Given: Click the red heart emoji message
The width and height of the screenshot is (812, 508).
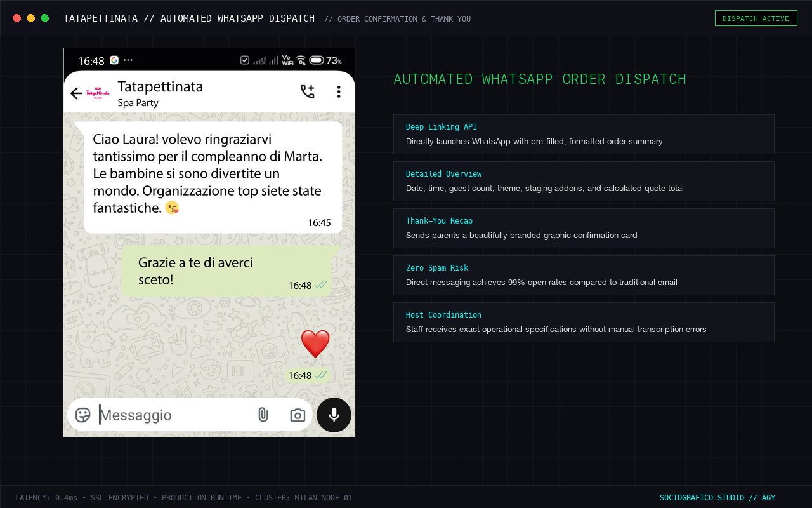Looking at the screenshot, I should pyautogui.click(x=315, y=344).
